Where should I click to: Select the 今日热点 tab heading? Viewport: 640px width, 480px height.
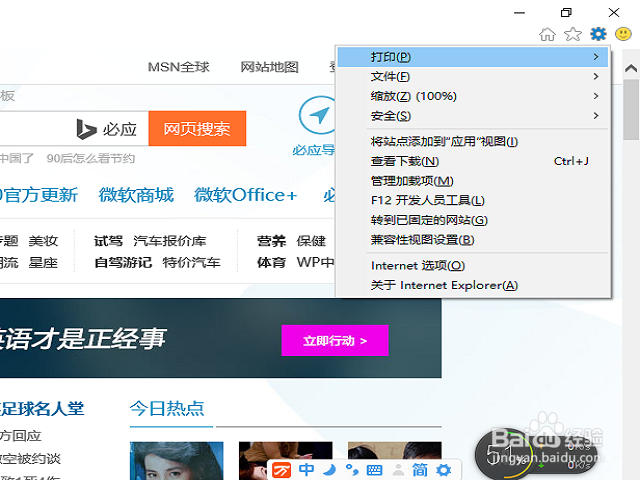(x=167, y=408)
